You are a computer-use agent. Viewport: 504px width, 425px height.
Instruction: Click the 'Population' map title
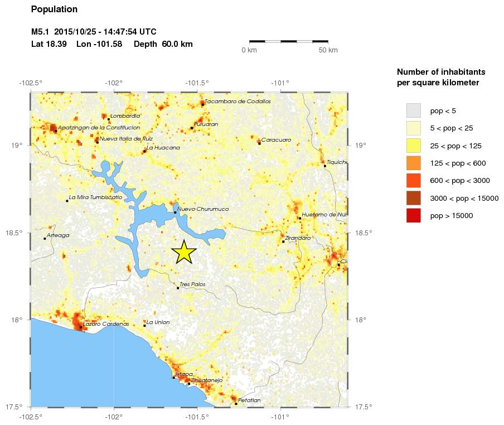54,9
